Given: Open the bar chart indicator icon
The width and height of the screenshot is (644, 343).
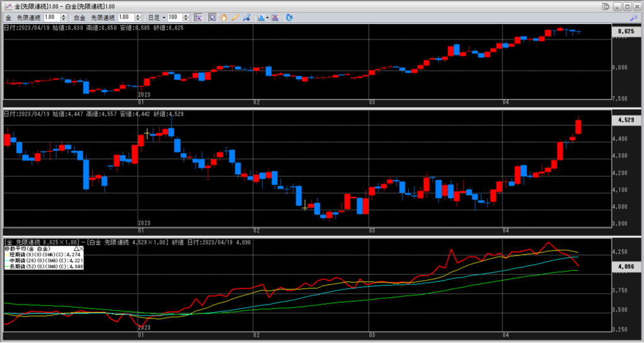Looking at the screenshot, I should [x=261, y=17].
